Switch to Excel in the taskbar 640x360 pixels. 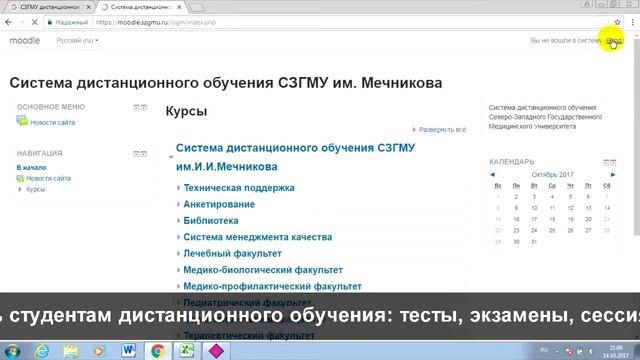187,351
